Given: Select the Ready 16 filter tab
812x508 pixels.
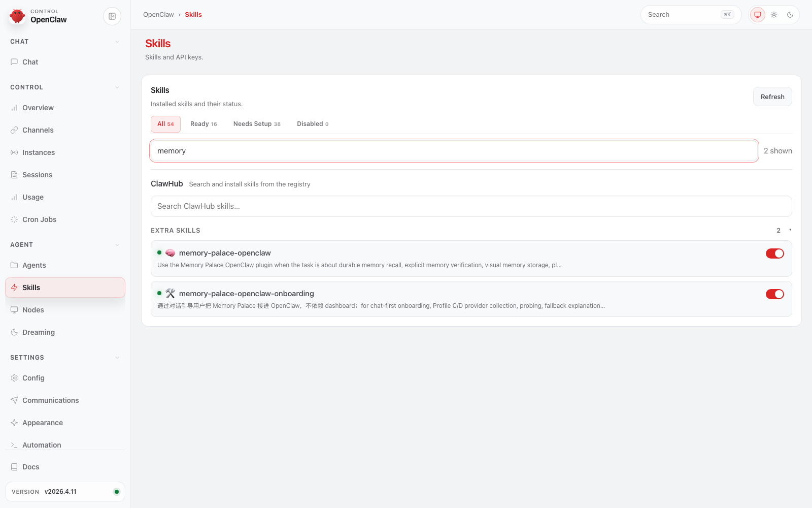Looking at the screenshot, I should point(204,124).
